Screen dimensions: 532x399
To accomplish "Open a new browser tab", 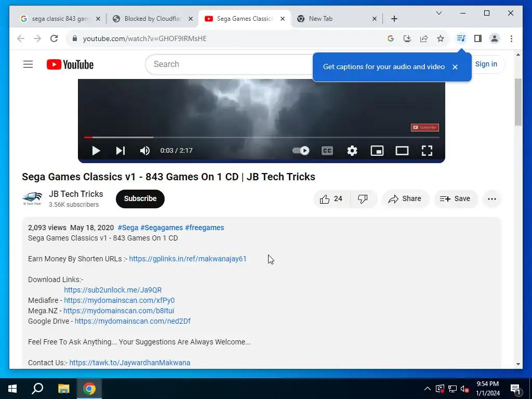I will pyautogui.click(x=394, y=19).
